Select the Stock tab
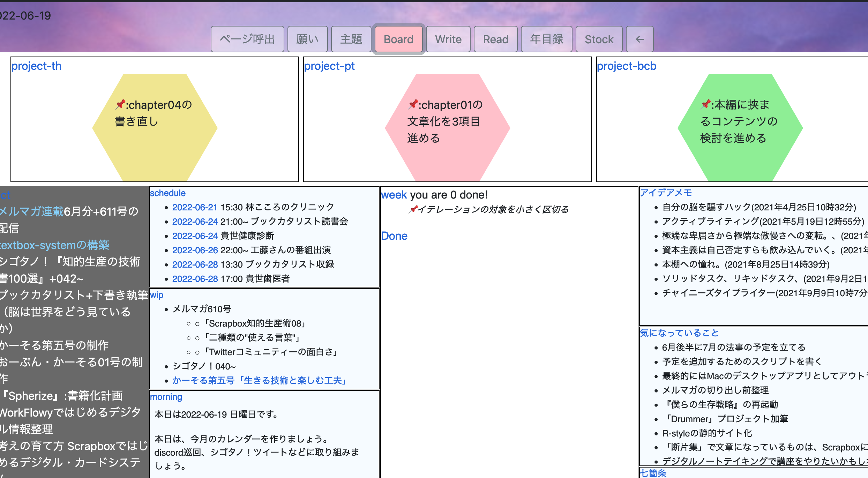The height and width of the screenshot is (478, 868). 599,39
